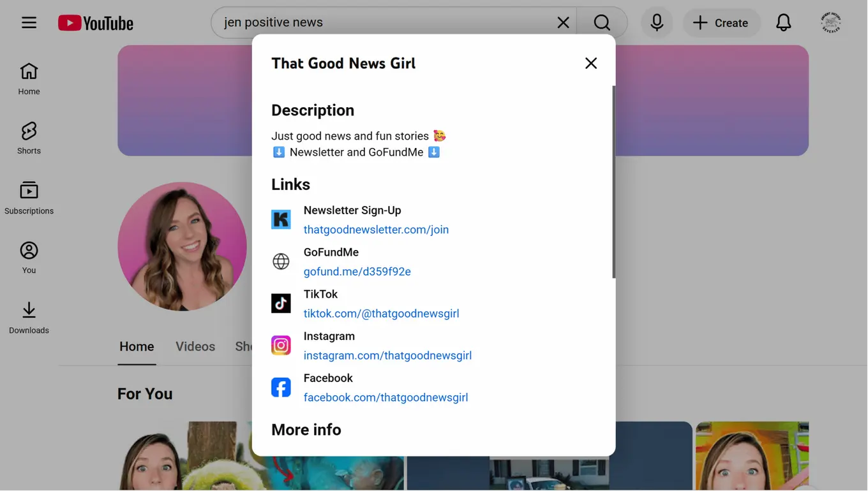Open the TikTok icon next to the link
The width and height of the screenshot is (868, 491).
281,303
